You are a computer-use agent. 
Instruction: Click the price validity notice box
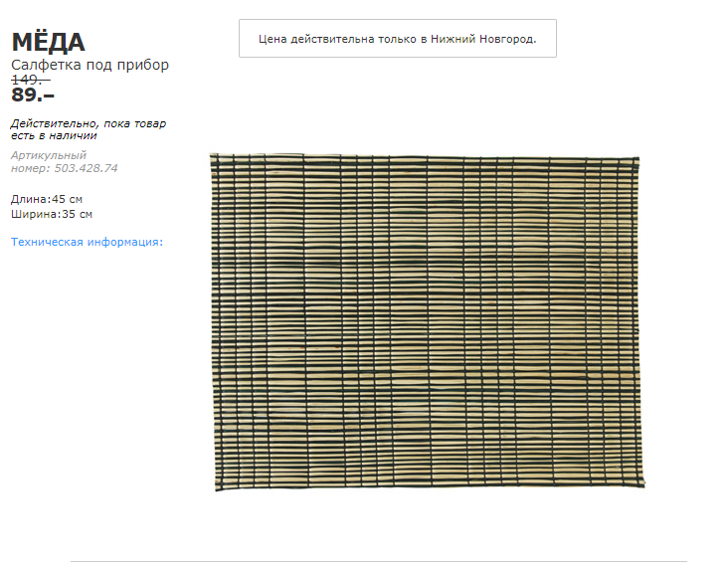coord(398,39)
